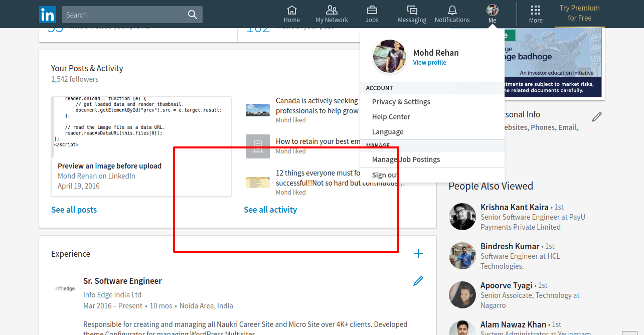644x335 pixels.
Task: Add new experience with plus icon
Action: click(x=418, y=254)
